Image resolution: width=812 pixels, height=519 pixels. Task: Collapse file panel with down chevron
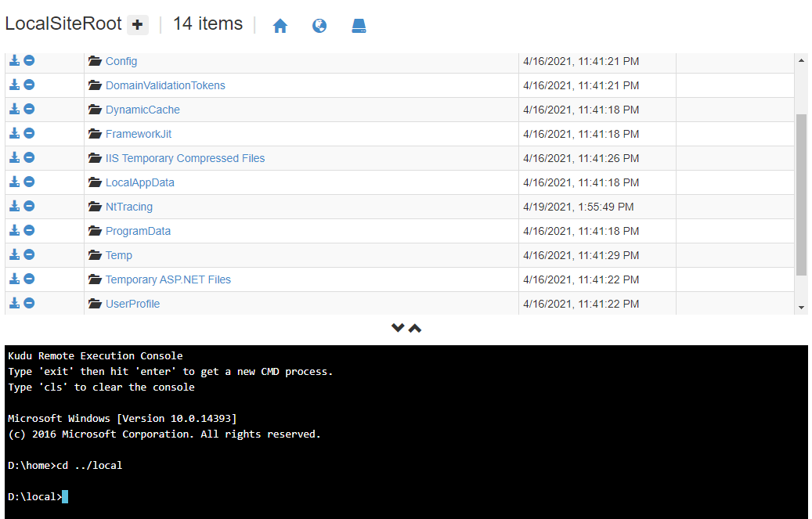coord(398,328)
